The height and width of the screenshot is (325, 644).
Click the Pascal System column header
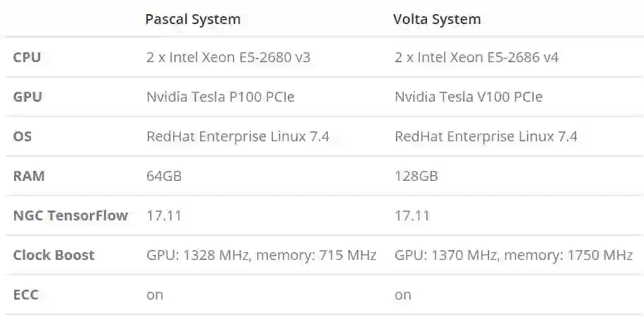(192, 20)
